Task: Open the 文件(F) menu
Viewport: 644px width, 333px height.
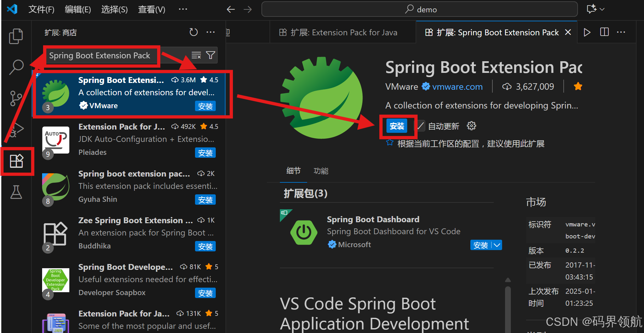Action: click(x=41, y=9)
